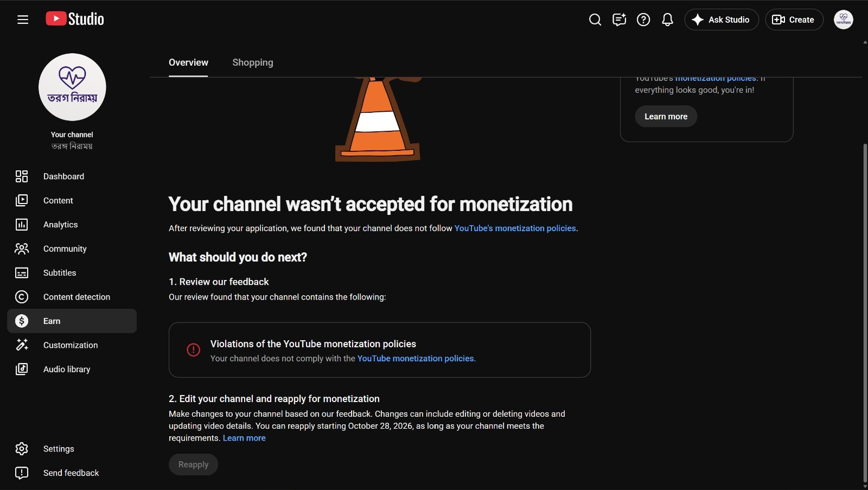Open Dashboard from the sidebar
The height and width of the screenshot is (490, 868).
point(72,176)
